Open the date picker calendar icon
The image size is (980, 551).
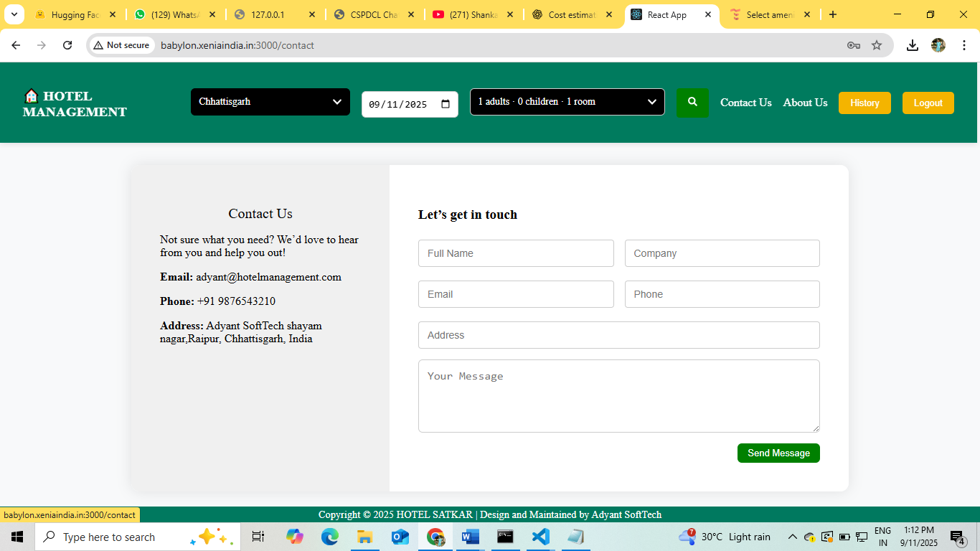pos(445,104)
